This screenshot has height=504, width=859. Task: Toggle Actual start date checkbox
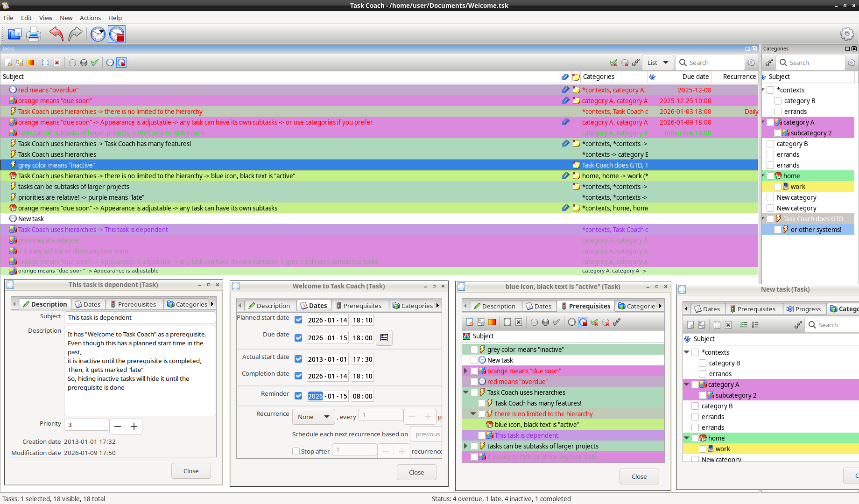point(298,359)
